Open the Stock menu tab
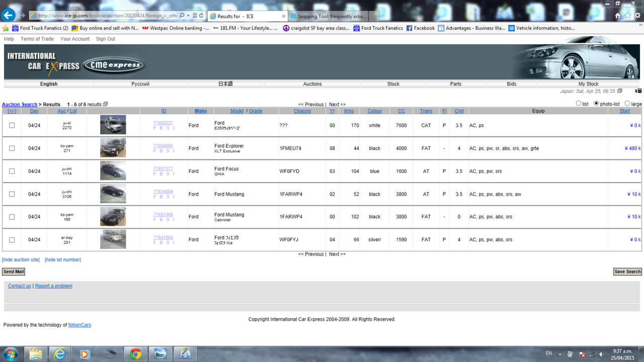 pos(393,84)
